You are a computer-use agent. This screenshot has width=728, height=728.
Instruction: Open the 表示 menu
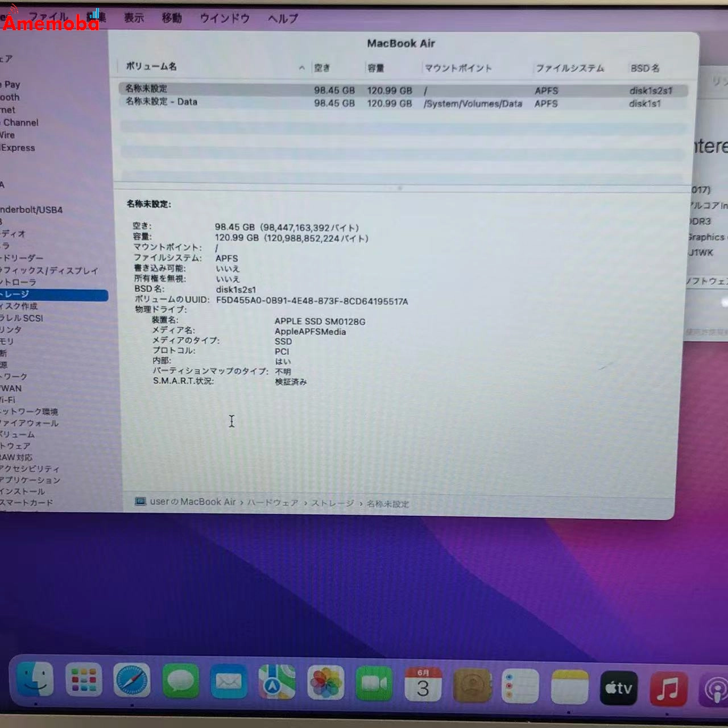coord(133,18)
